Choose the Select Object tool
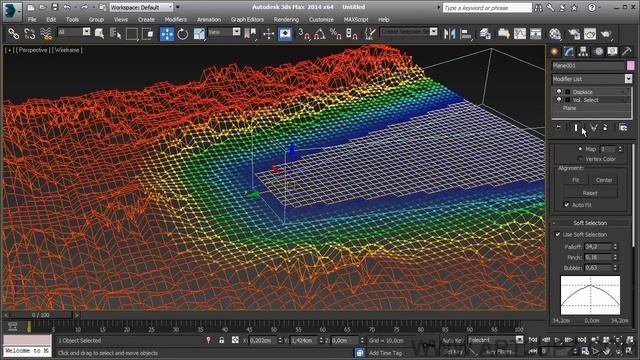This screenshot has width=640, height=360. [99, 34]
